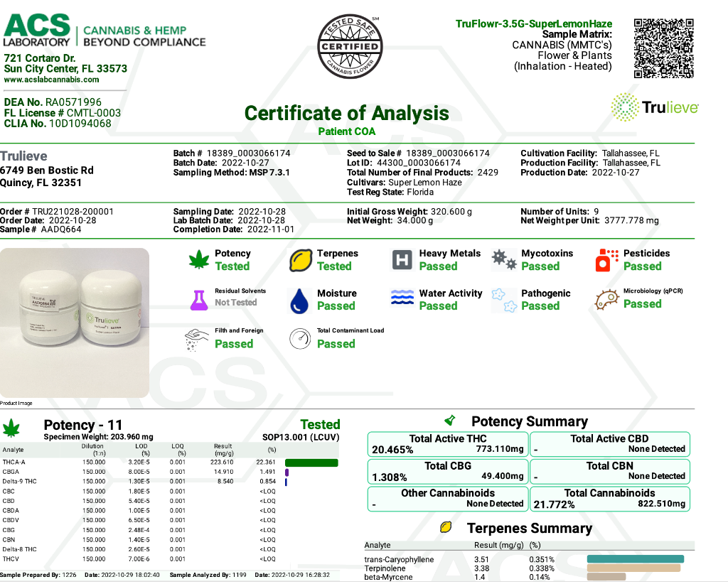The width and height of the screenshot is (728, 584).
Task: Click the THCA-A row in Potency table
Action: (169, 462)
